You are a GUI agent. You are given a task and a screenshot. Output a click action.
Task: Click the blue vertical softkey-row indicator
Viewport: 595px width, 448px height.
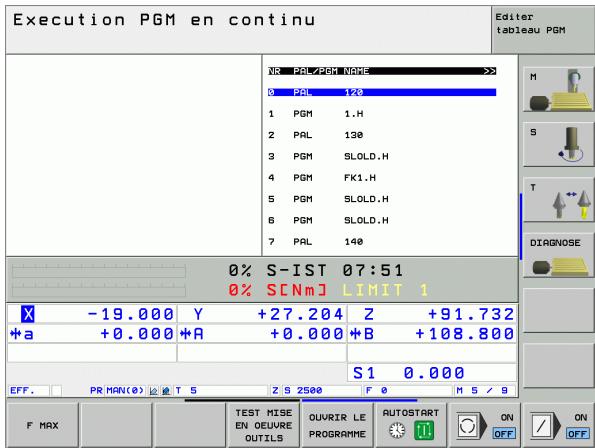pyautogui.click(x=521, y=226)
